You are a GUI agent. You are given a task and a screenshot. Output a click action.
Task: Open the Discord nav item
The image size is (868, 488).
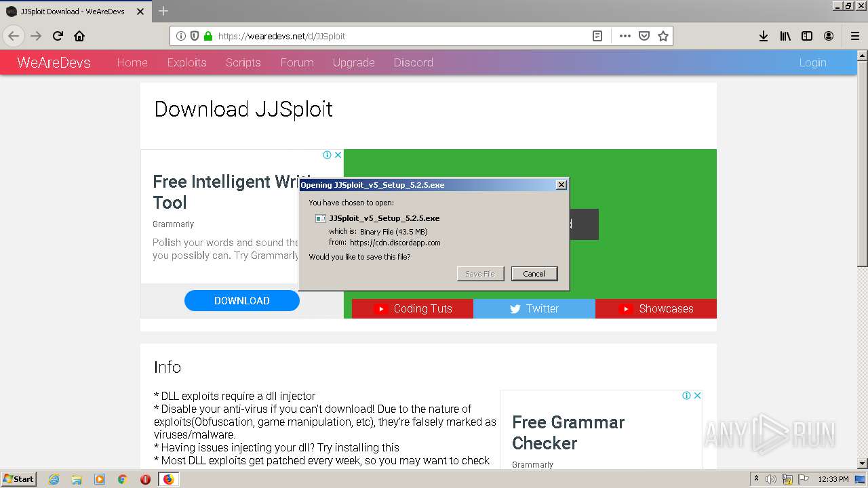pyautogui.click(x=413, y=62)
